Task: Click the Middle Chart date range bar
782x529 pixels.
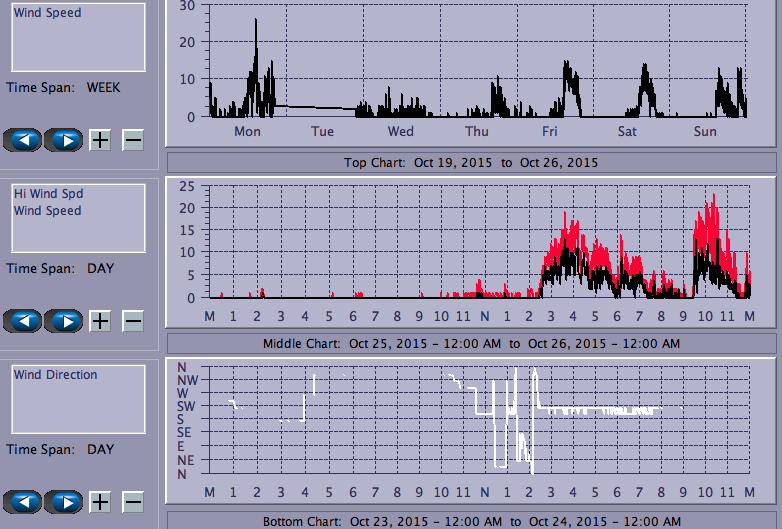Action: (471, 343)
